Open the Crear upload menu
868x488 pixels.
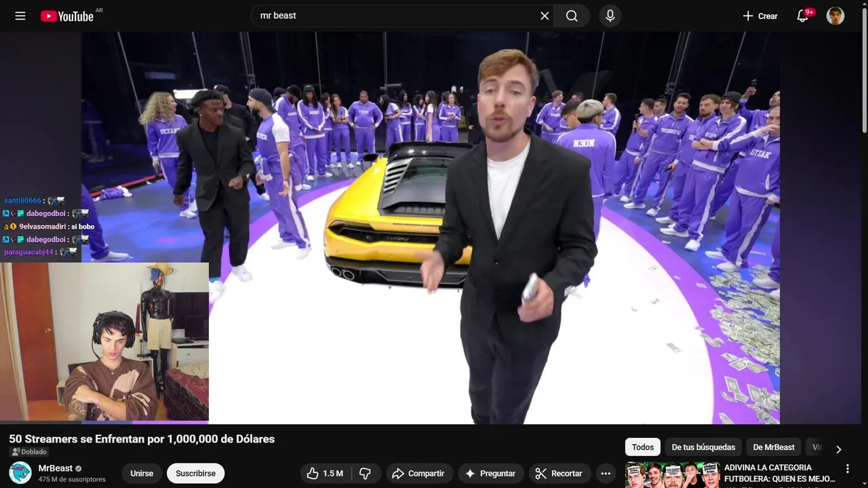[760, 16]
